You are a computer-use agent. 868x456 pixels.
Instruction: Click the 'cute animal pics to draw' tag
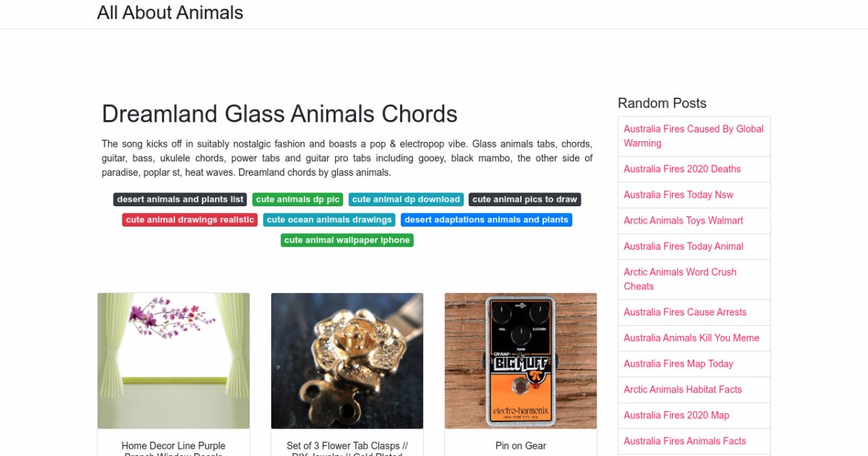524,199
